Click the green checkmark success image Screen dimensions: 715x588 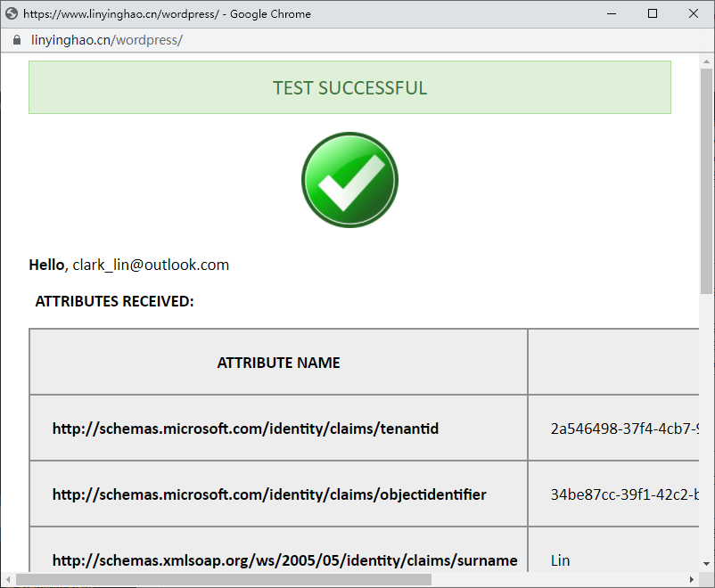(349, 179)
